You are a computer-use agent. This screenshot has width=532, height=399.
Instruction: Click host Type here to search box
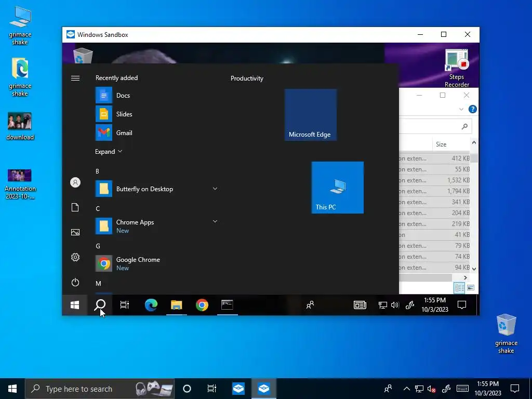tap(100, 389)
